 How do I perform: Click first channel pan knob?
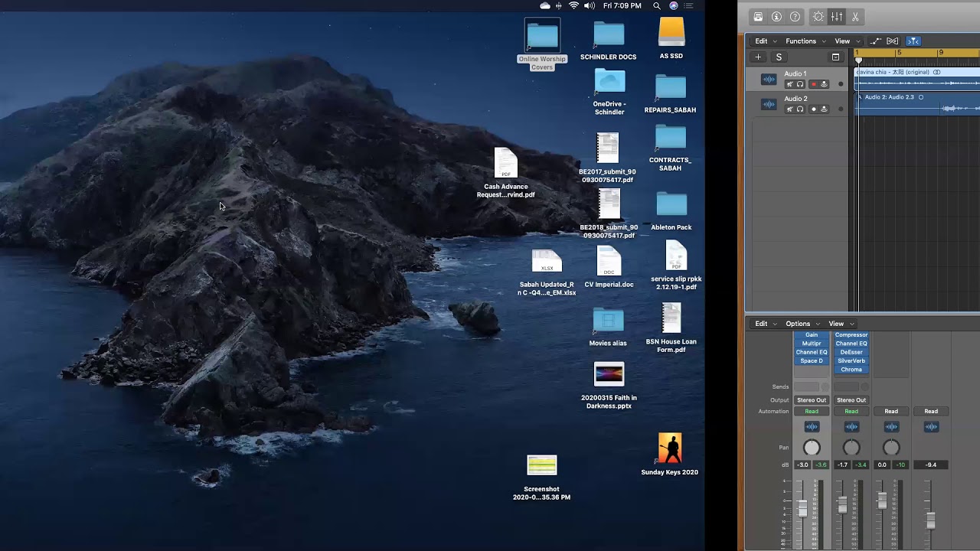tap(812, 448)
